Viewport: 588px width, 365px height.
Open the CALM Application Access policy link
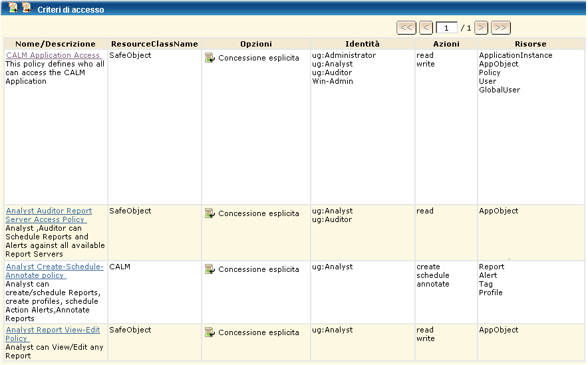click(53, 55)
